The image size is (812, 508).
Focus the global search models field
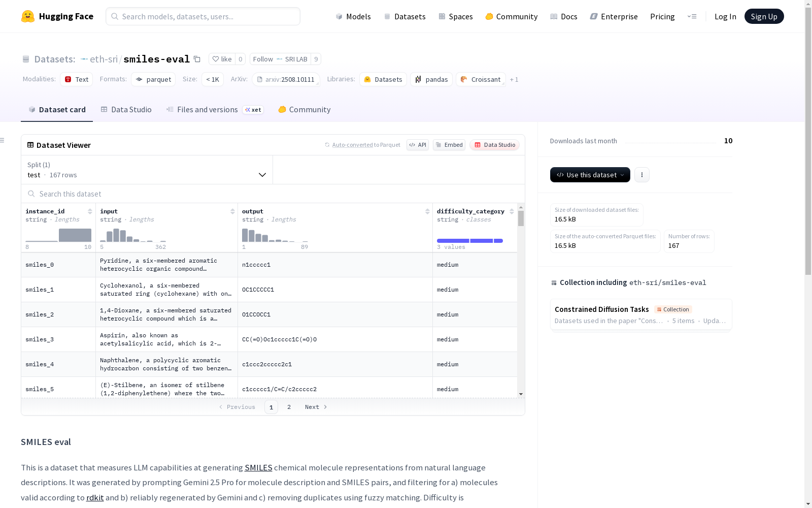click(203, 16)
